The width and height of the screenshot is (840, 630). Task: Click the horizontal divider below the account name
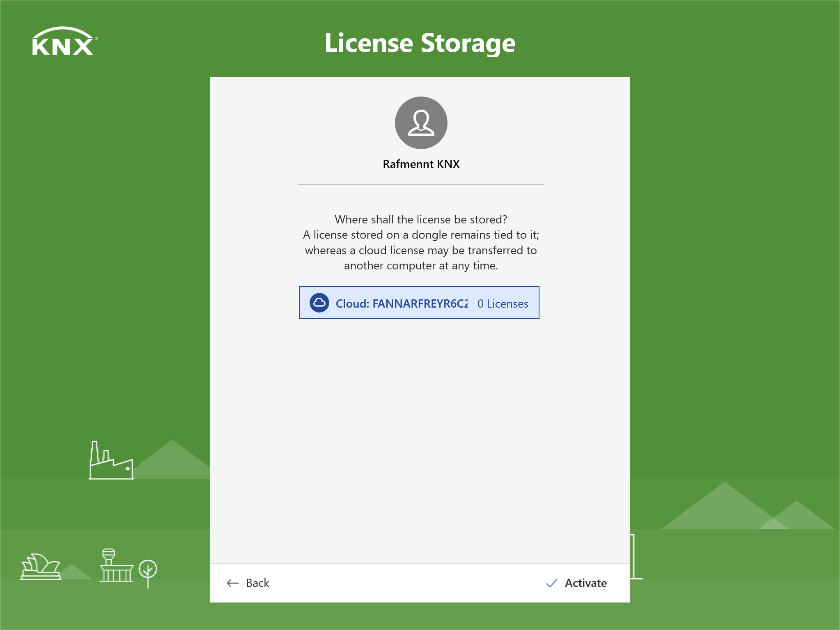pos(421,184)
